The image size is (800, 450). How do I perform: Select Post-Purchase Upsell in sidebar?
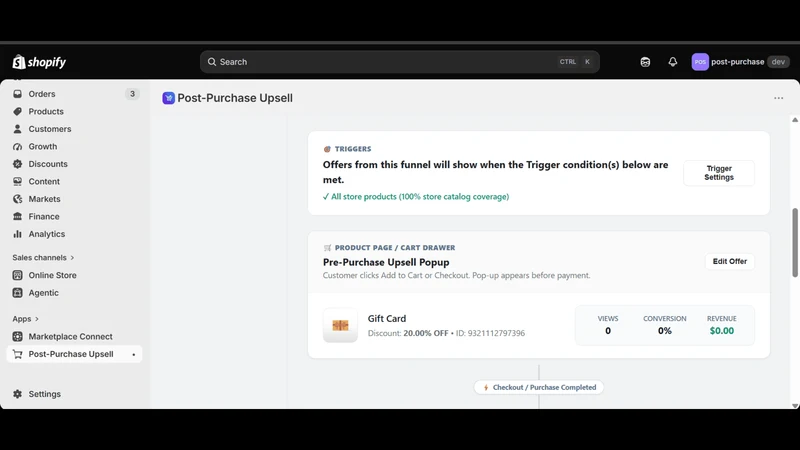[x=71, y=354]
